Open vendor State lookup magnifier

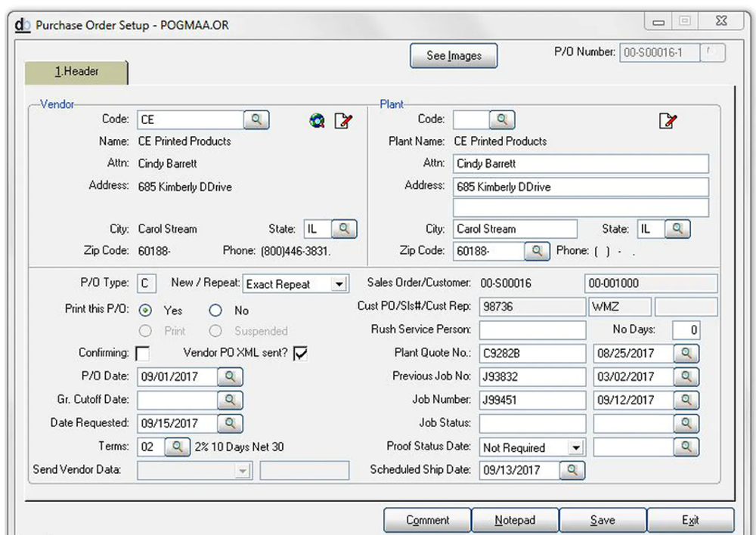click(x=344, y=229)
